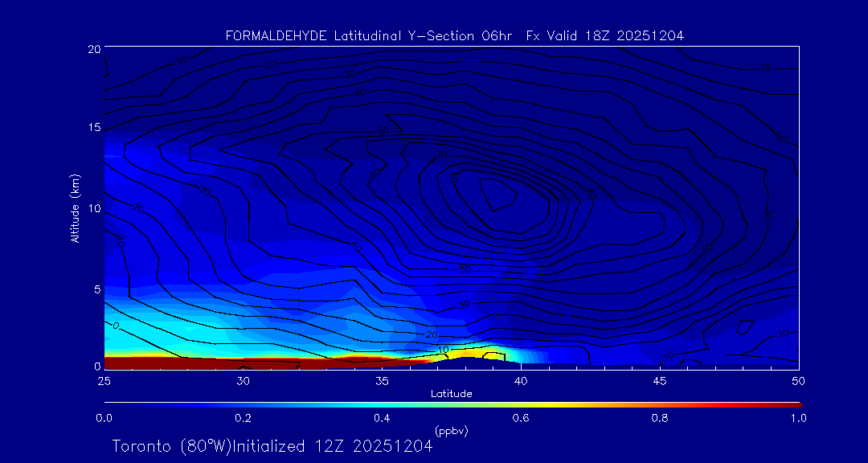Click the altitude axis tick label 5
Viewport: 868px width, 463px height.
(x=96, y=289)
